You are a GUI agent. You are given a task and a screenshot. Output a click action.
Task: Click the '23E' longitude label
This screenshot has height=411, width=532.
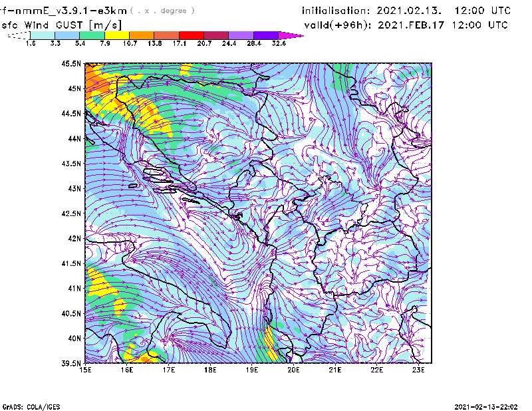coord(418,370)
